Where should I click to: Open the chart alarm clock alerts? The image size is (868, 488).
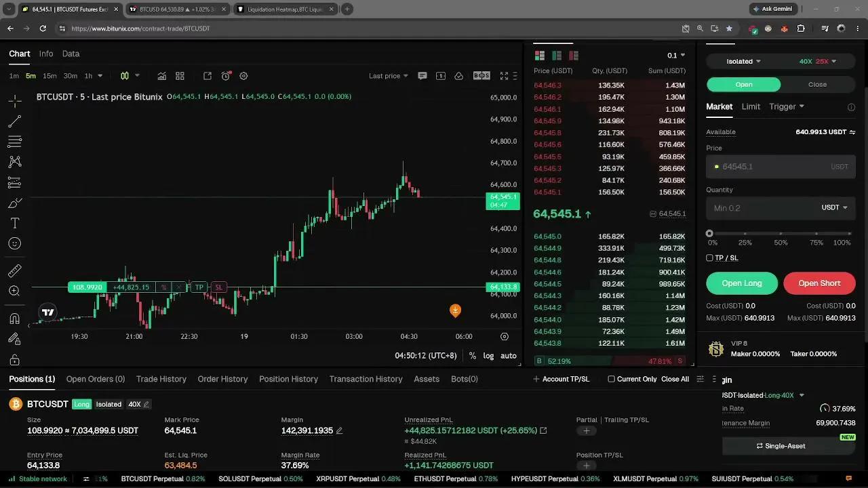tap(226, 76)
